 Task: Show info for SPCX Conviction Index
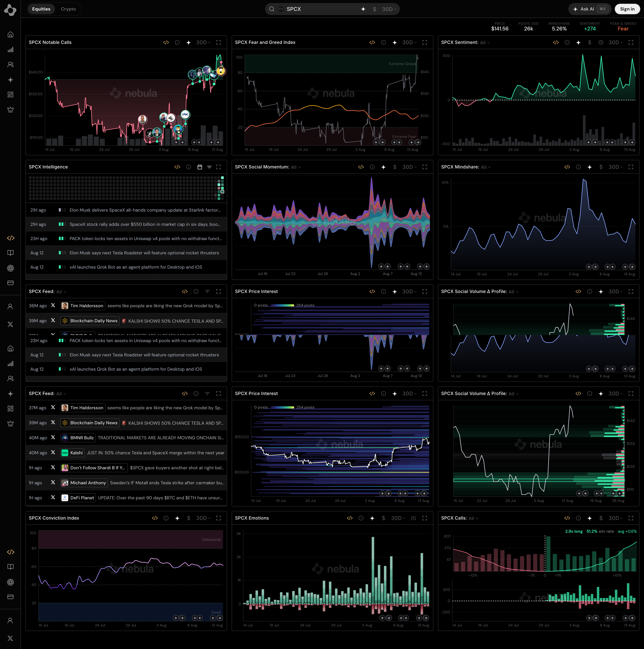point(166,518)
